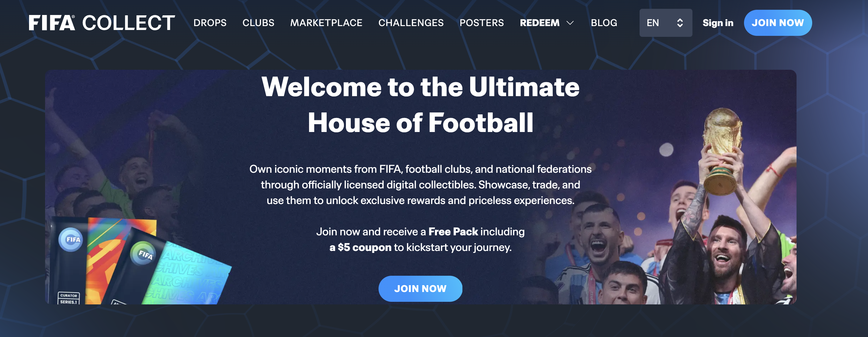Expand the chevron beside Redeem

(570, 23)
